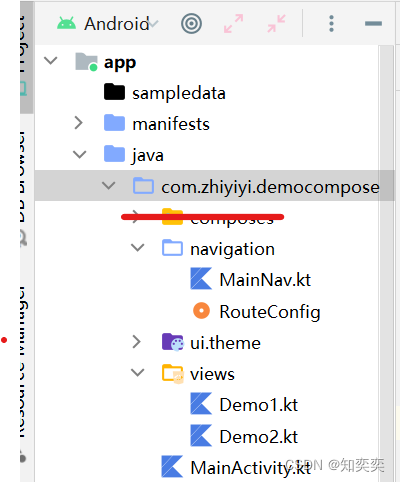This screenshot has width=400, height=482.
Task: Click the project tree vertical scrollbar
Action: click(x=386, y=263)
